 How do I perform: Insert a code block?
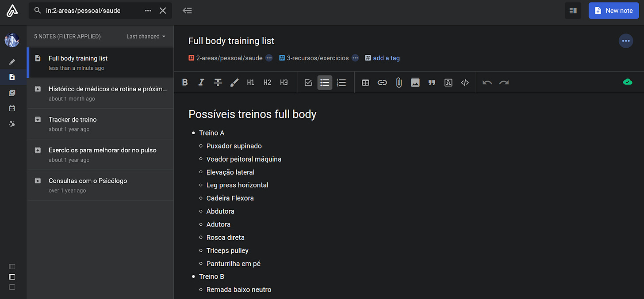click(x=465, y=82)
